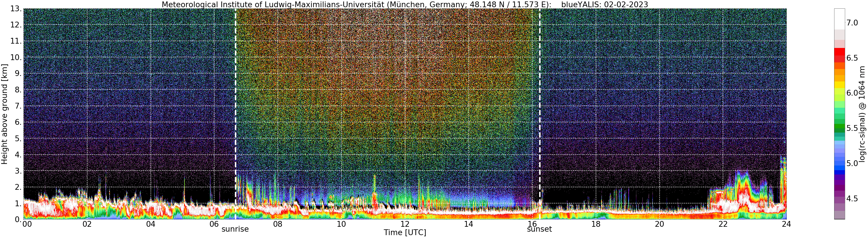Image resolution: width=868 pixels, height=238 pixels.
Task: Click the time axis tick '18'
Action: point(596,224)
